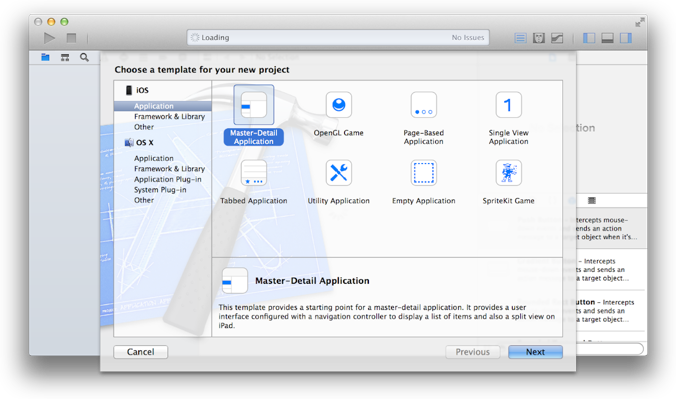The width and height of the screenshot is (676, 399).
Task: Choose the SpriteKit Game template
Action: pyautogui.click(x=508, y=182)
